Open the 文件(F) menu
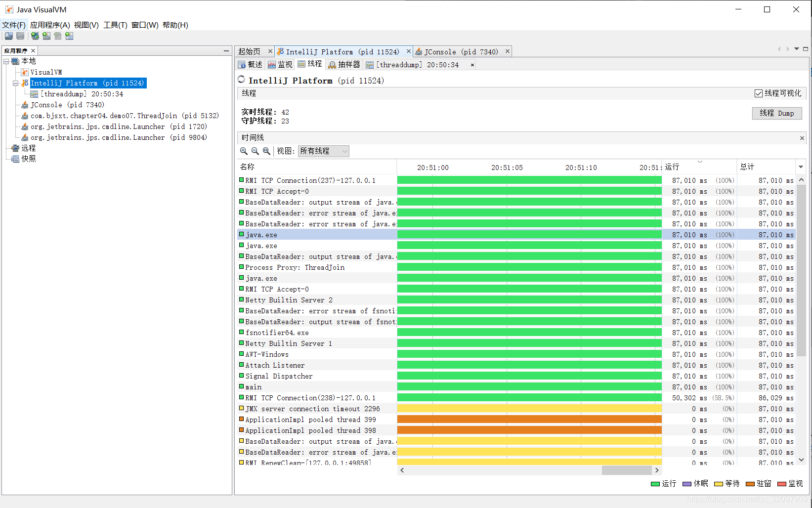 [14, 25]
